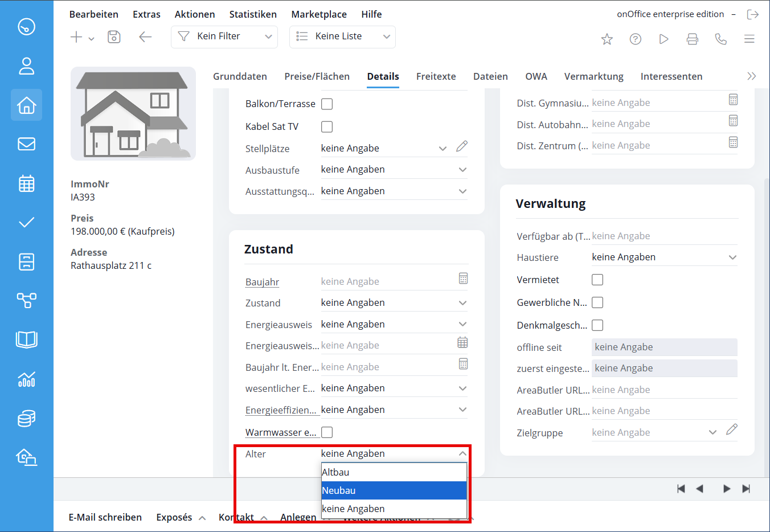Select Neubau from Alter dropdown list
Image resolution: width=770 pixels, height=532 pixels.
(394, 490)
